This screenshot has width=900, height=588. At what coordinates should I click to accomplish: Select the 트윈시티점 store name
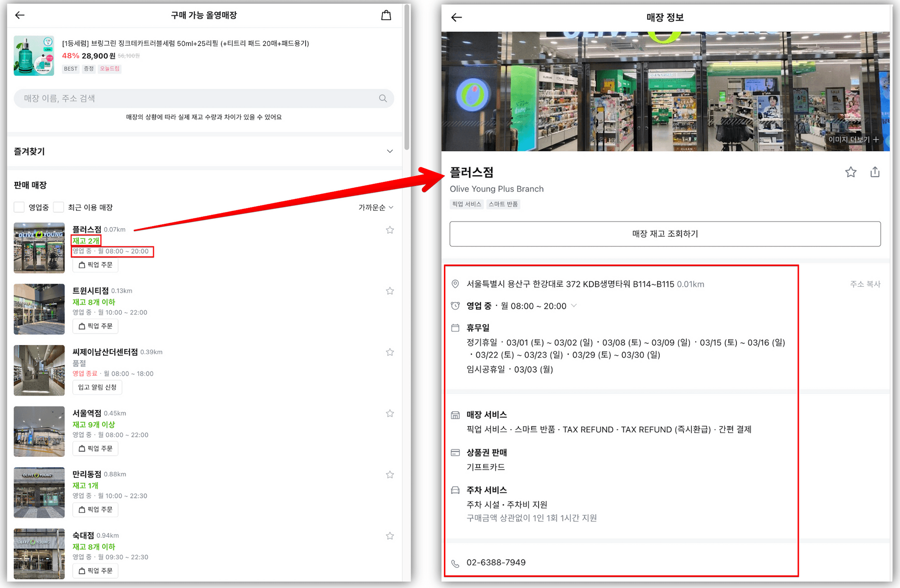click(x=90, y=290)
